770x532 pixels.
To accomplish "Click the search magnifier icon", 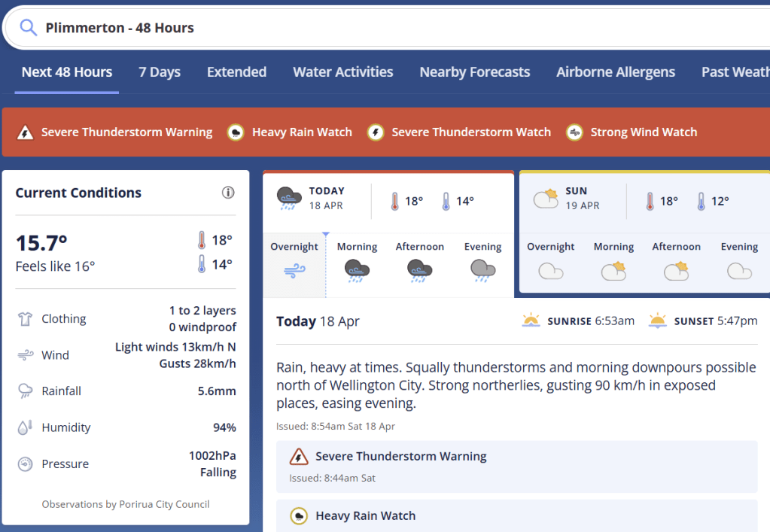I will 29,28.
